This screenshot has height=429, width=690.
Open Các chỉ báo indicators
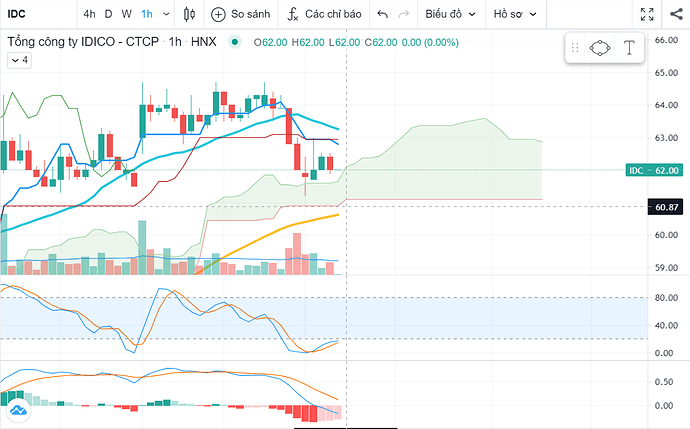click(325, 14)
